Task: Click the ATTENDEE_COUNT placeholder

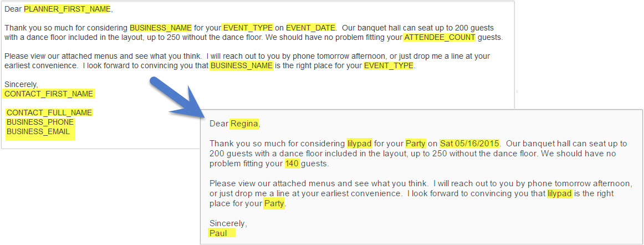Action: pos(440,37)
